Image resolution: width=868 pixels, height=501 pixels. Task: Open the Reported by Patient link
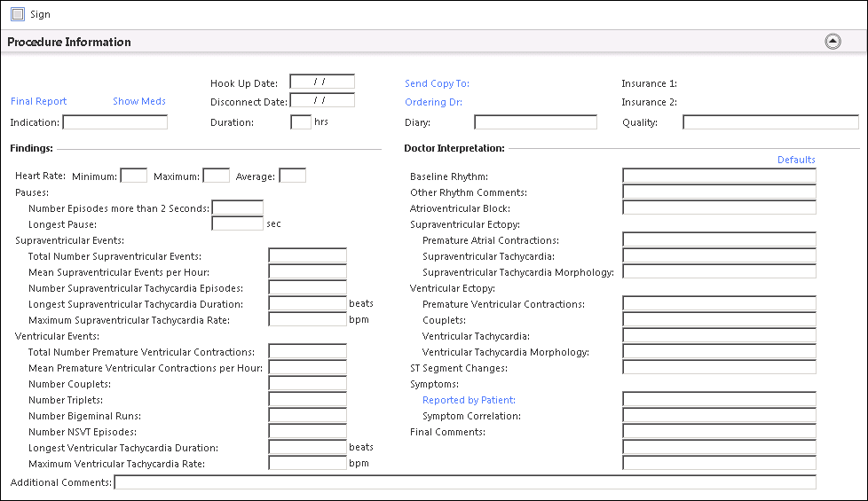[x=469, y=400]
